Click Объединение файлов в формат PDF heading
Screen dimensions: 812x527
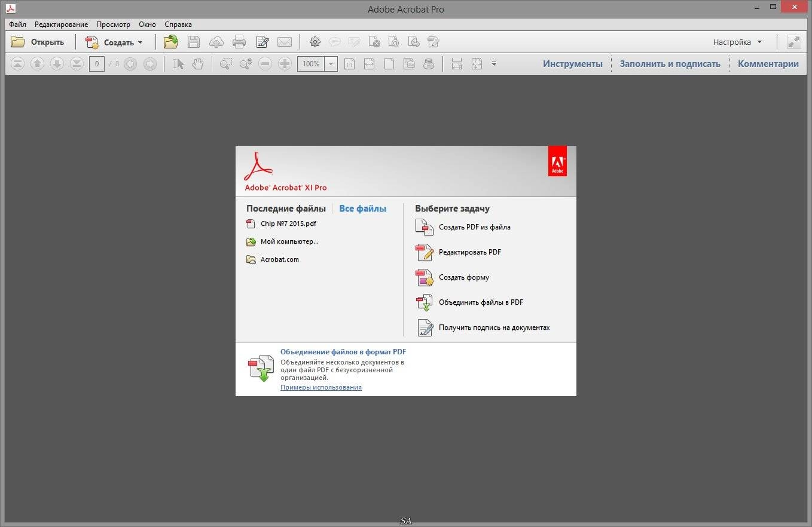pyautogui.click(x=343, y=352)
